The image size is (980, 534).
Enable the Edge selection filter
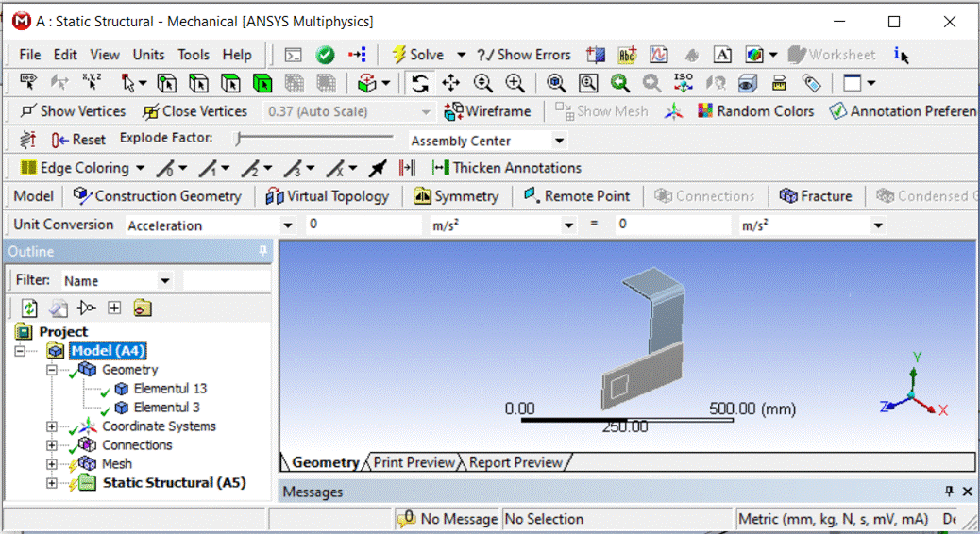tap(199, 82)
